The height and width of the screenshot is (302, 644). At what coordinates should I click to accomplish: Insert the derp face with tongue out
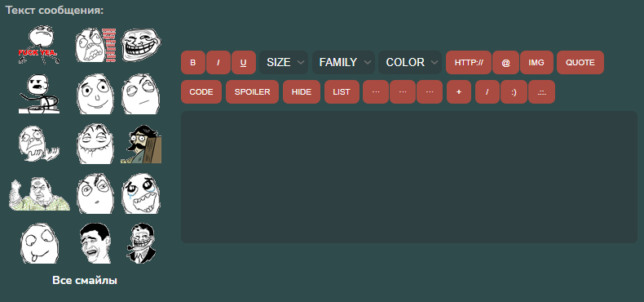pyautogui.click(x=39, y=243)
